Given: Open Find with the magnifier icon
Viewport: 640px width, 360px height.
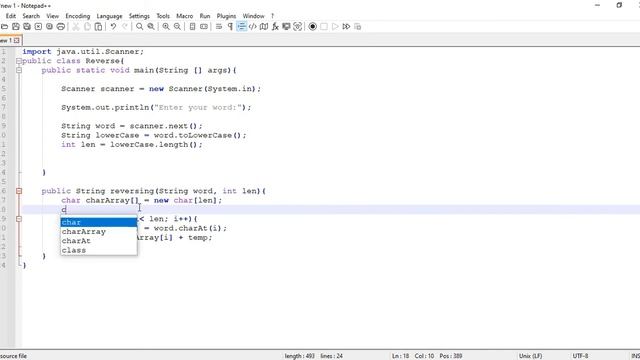Looking at the screenshot, I should (x=140, y=27).
